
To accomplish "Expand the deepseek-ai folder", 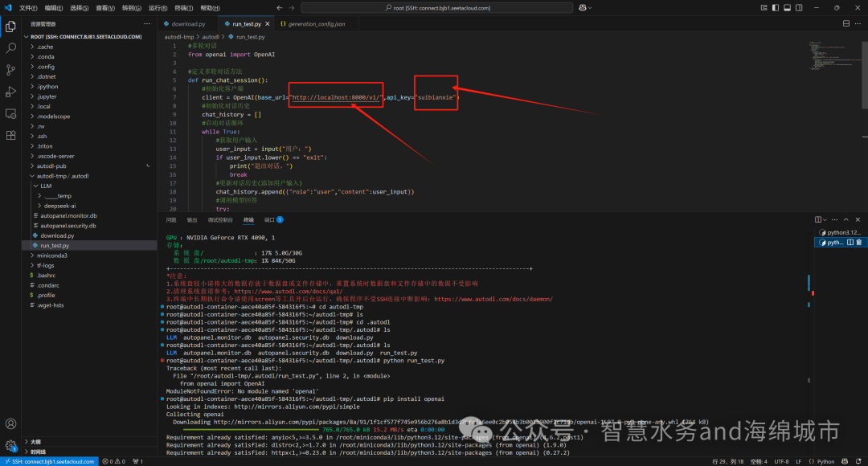I will (90, 206).
